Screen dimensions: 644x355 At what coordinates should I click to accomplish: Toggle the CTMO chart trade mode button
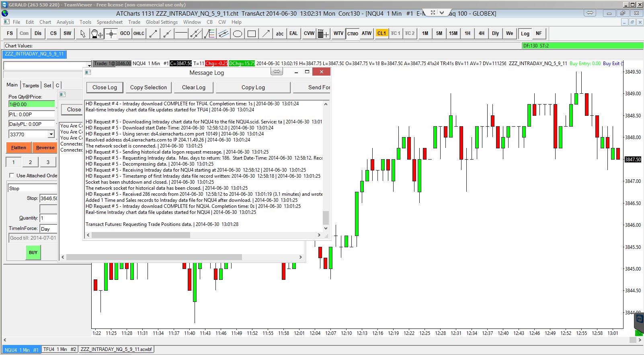click(x=353, y=33)
